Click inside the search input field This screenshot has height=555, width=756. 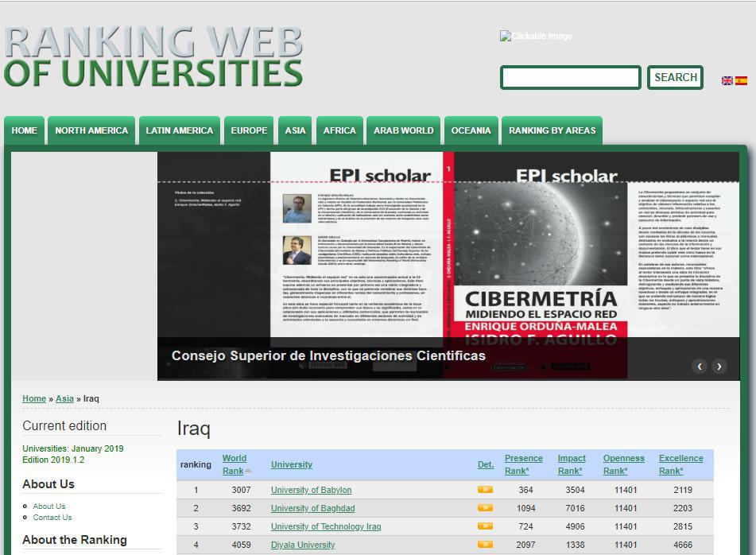click(x=569, y=77)
